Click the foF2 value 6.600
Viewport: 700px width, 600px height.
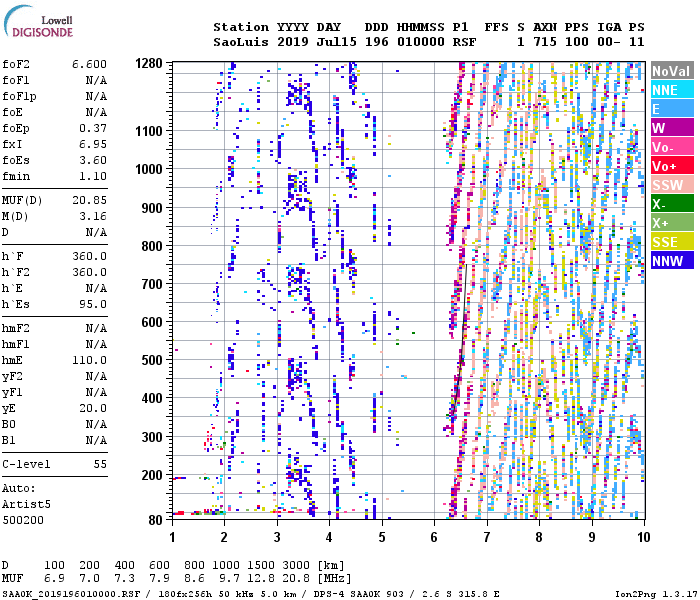pyautogui.click(x=89, y=64)
